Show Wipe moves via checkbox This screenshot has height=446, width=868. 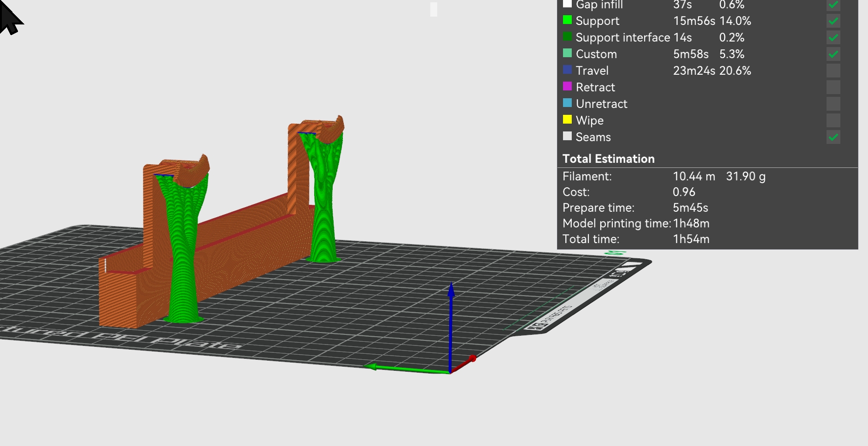pos(833,120)
